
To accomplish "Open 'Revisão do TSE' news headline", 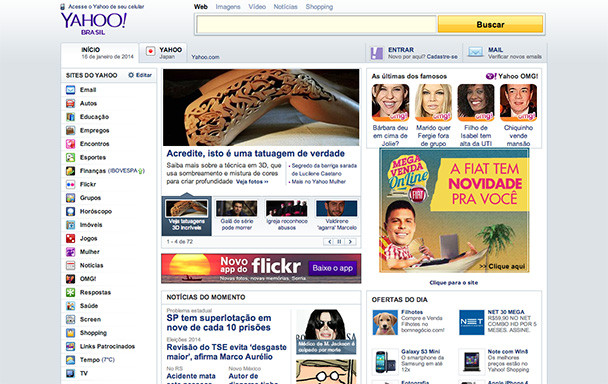I will point(227,352).
